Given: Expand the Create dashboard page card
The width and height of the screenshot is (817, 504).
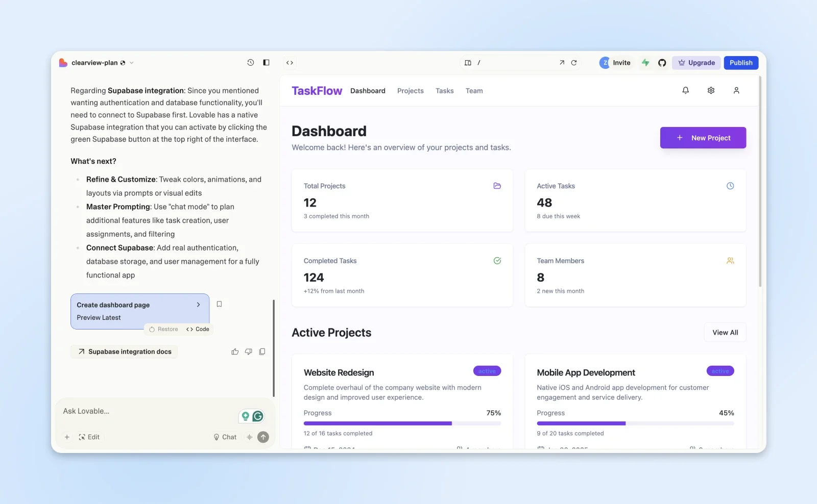Looking at the screenshot, I should click(x=198, y=305).
